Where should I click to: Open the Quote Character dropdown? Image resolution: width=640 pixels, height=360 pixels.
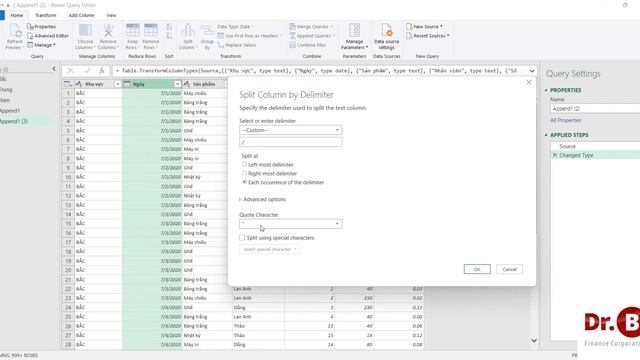(x=291, y=224)
